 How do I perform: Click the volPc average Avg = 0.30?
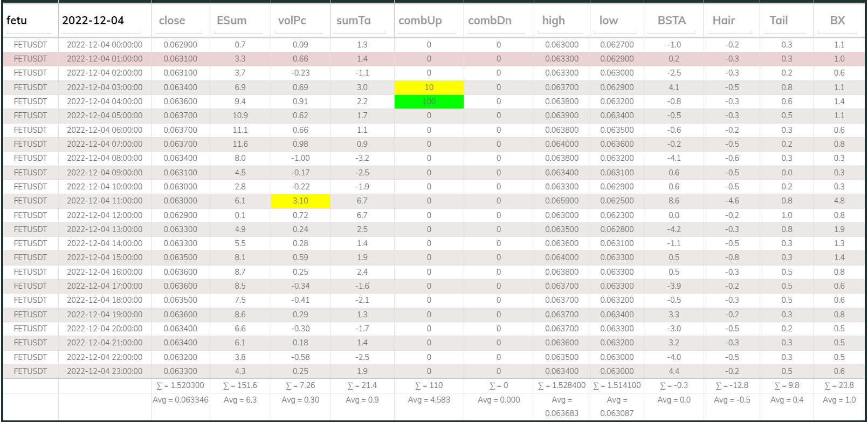(x=300, y=400)
